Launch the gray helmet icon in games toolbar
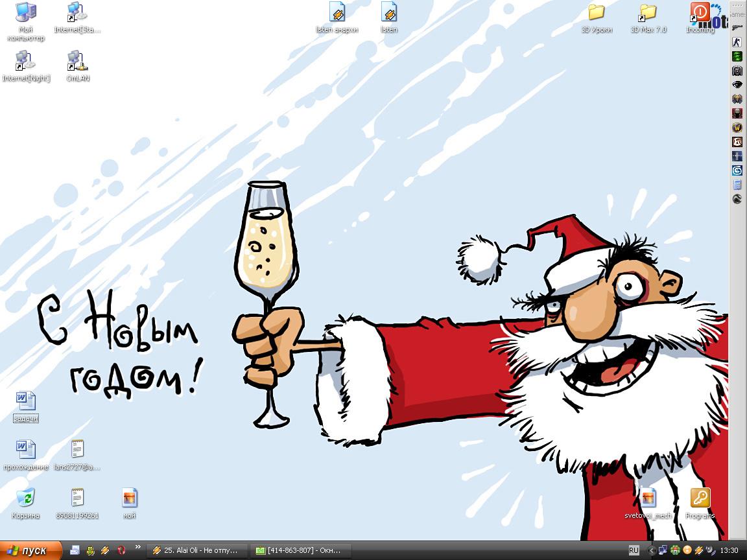This screenshot has width=747, height=560. (737, 71)
